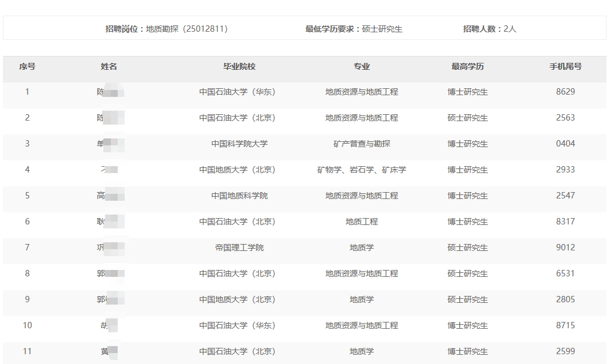Click the 姓名 column header
Screen dimensions: 607x364
click(109, 66)
